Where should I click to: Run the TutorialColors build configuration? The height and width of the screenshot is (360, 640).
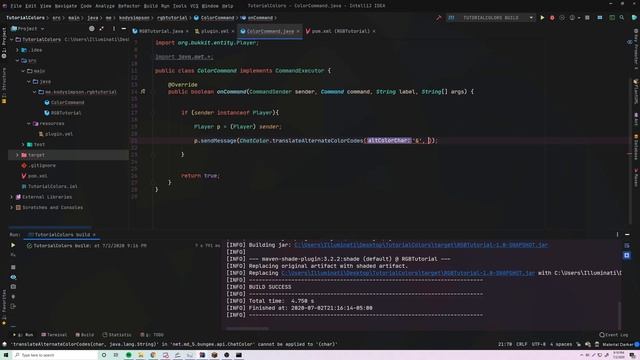[x=542, y=18]
